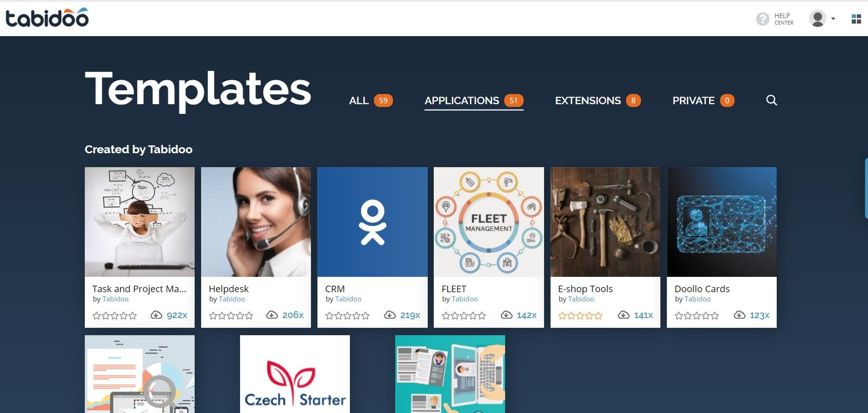Click the download icon on Doollo Cards
Image resolution: width=868 pixels, height=413 pixels.
point(740,315)
